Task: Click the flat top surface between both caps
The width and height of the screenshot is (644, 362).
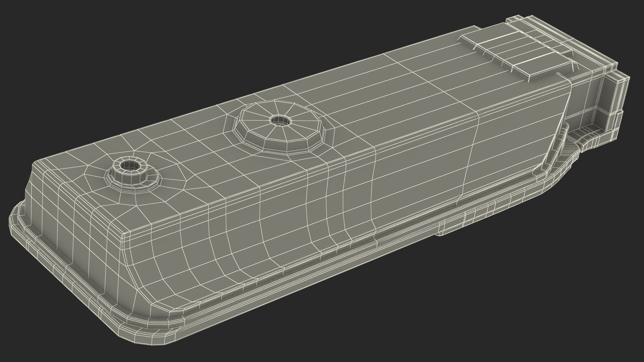Action: tap(201, 141)
